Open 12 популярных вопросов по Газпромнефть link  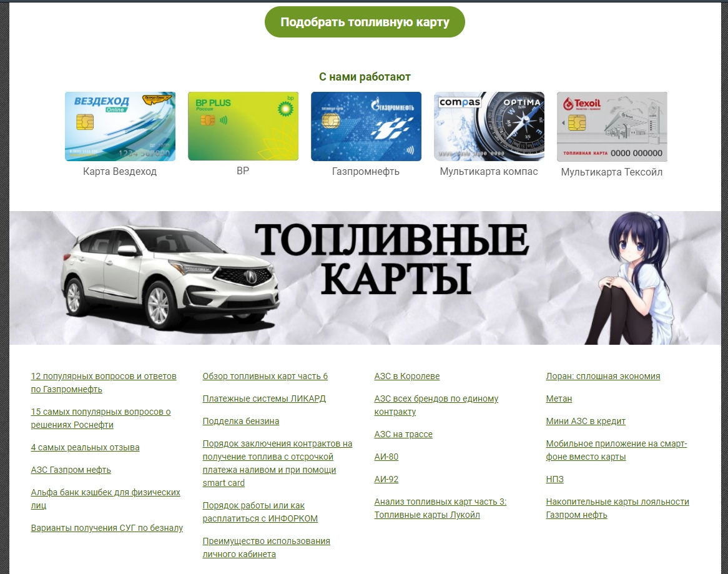coord(104,383)
